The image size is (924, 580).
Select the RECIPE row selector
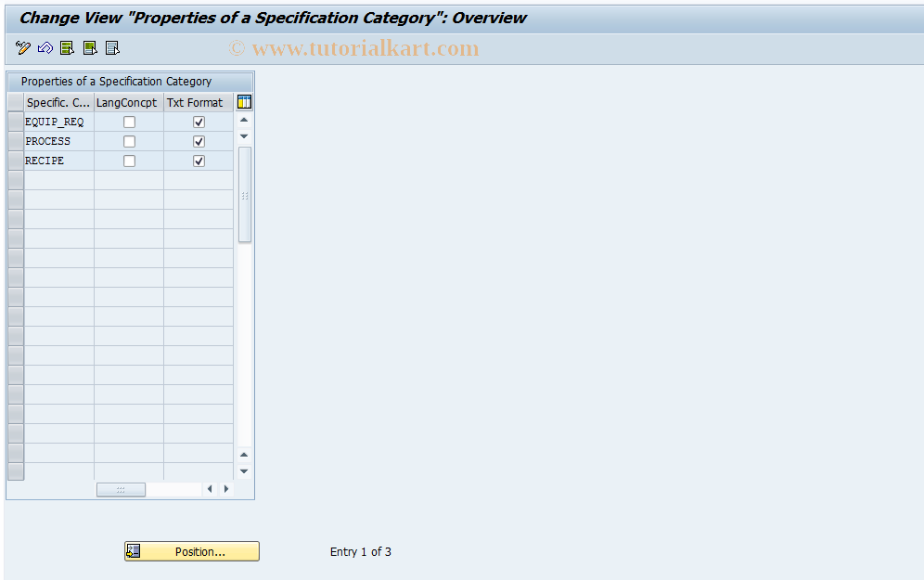click(x=16, y=161)
